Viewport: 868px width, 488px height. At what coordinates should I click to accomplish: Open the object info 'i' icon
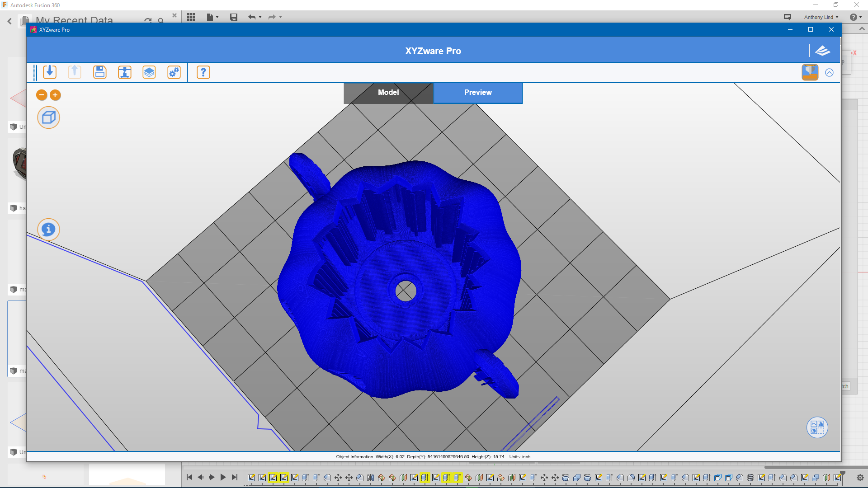click(x=48, y=230)
